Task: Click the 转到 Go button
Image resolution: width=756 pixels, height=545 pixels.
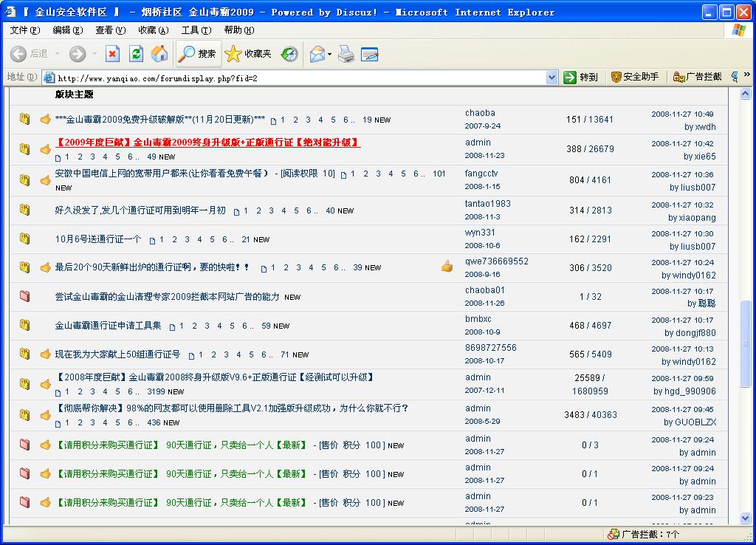Action: [x=580, y=77]
